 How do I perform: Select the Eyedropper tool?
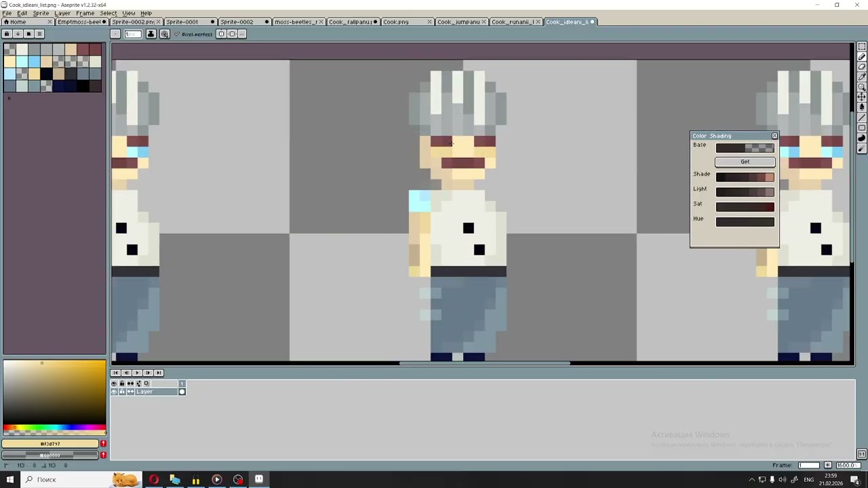click(x=862, y=77)
